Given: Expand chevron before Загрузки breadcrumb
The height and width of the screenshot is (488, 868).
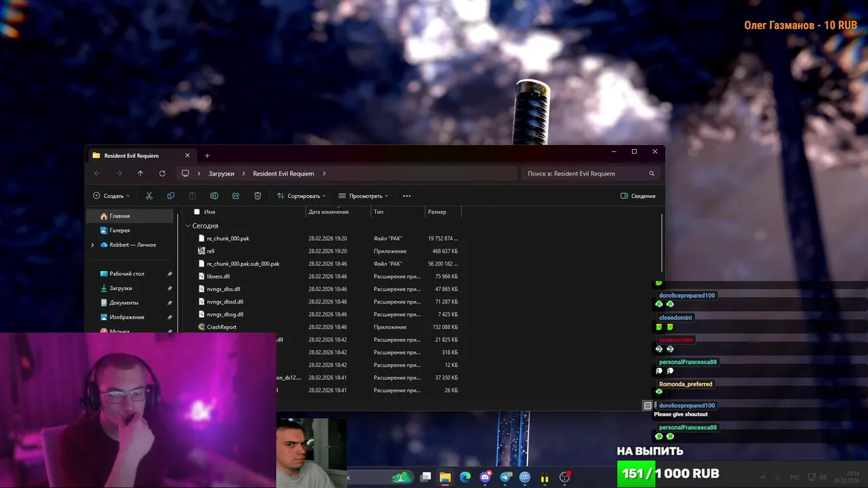Looking at the screenshot, I should (x=199, y=174).
